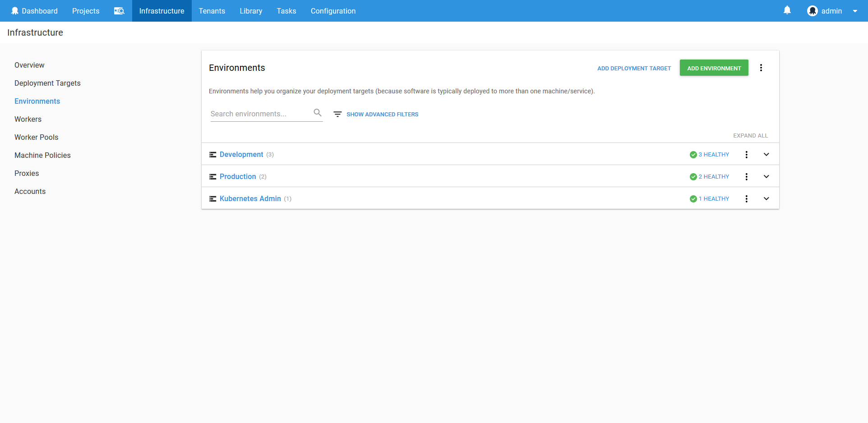Switch to the Tenants section

click(x=212, y=11)
